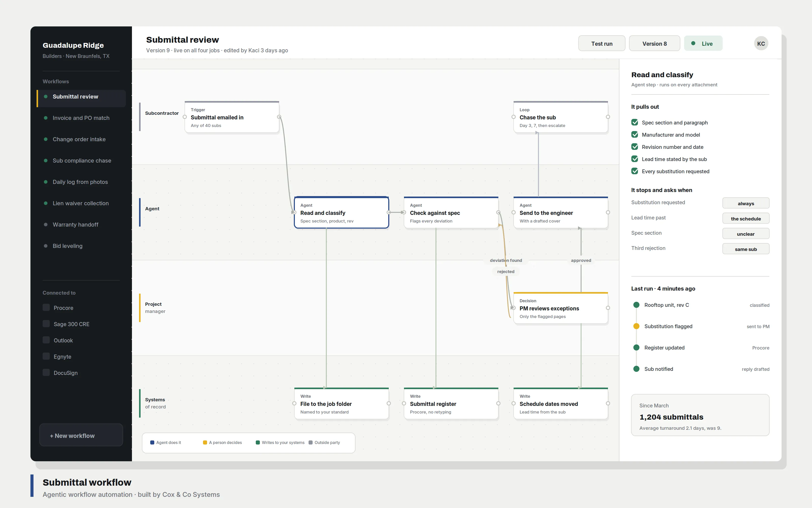The height and width of the screenshot is (508, 812).
Task: Open the Invoice and PO match workflow
Action: (81, 118)
